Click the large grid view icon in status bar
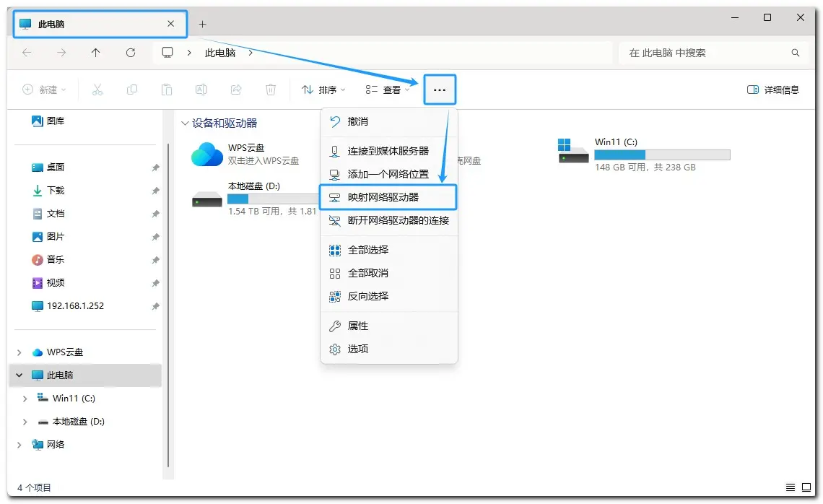 (x=806, y=487)
